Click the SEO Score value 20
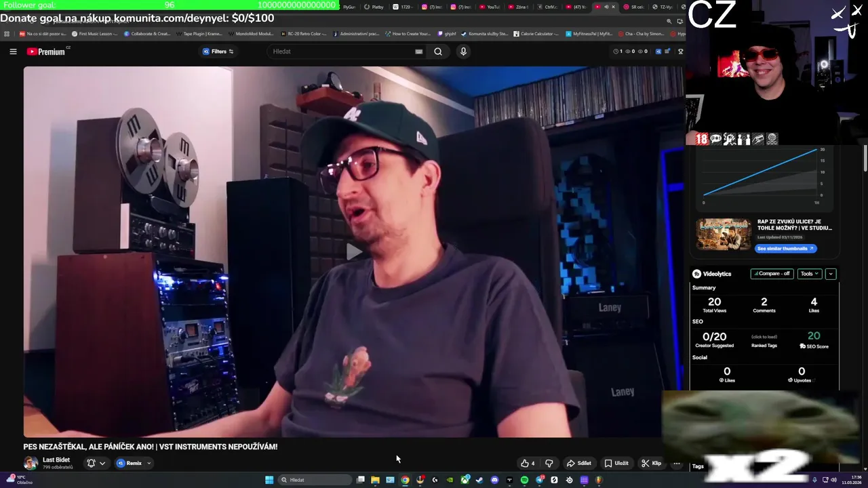The height and width of the screenshot is (488, 868). coord(814,335)
